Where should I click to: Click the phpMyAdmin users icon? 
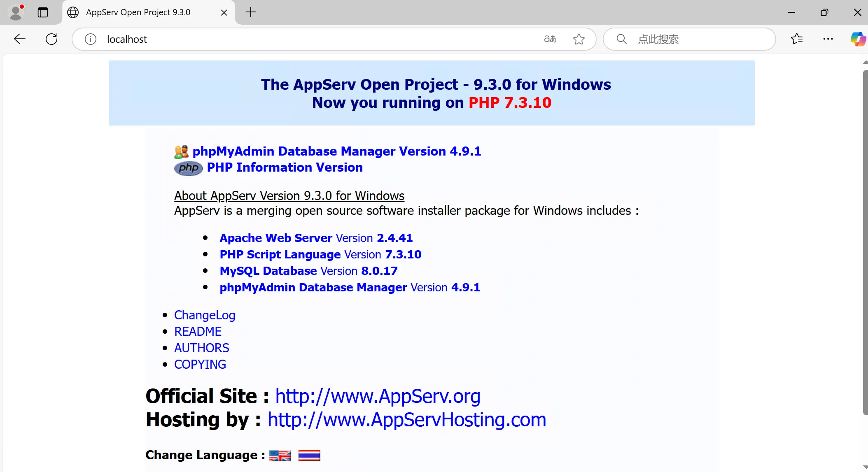pyautogui.click(x=182, y=152)
